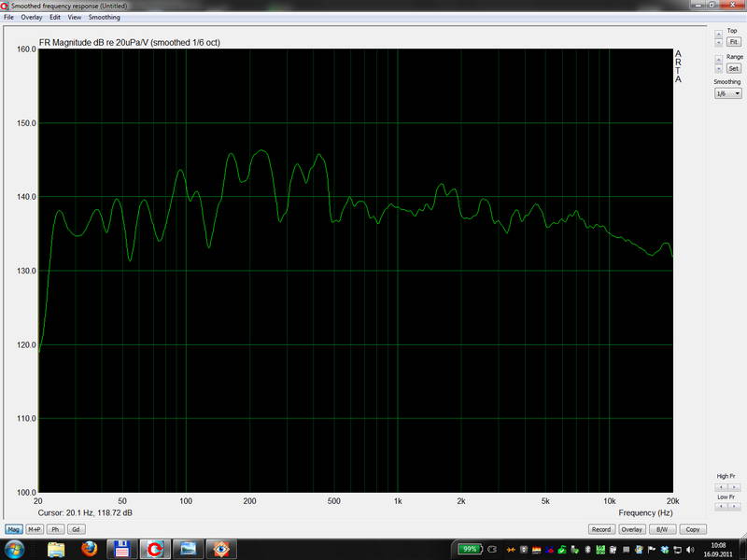
Task: Click the green grid tray icon
Action: pyautogui.click(x=600, y=550)
